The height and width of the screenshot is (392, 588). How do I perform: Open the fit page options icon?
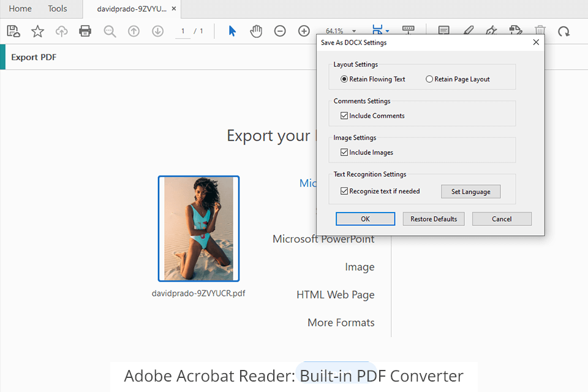[380, 29]
